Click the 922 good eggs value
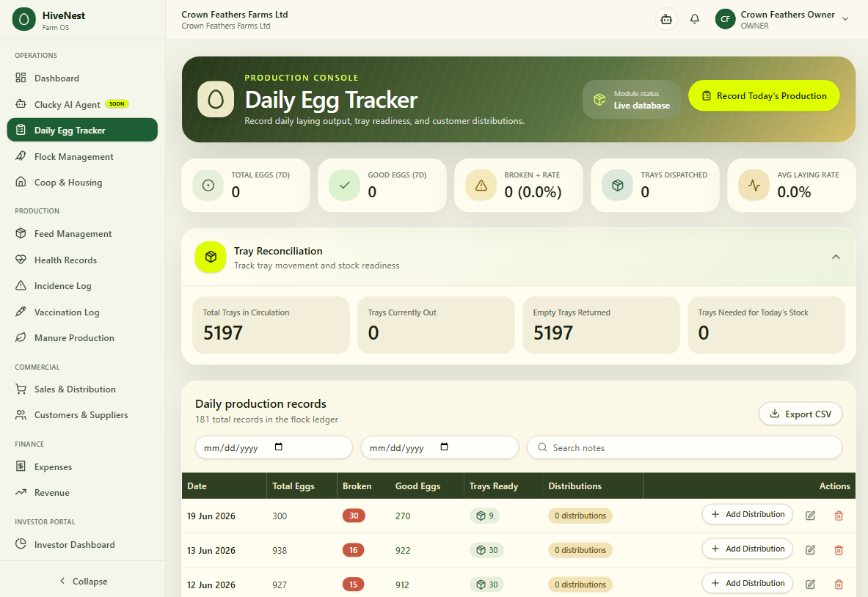Viewport: 868px width, 597px height. coord(402,550)
